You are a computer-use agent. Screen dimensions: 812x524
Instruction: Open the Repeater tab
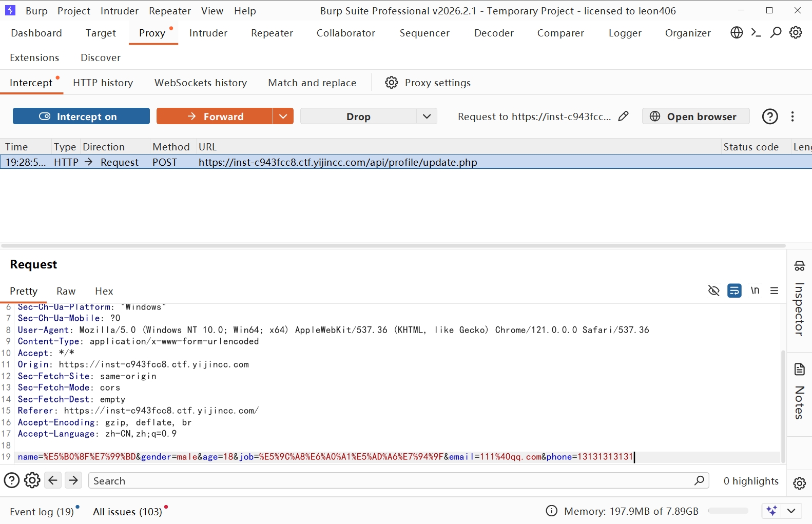click(272, 33)
